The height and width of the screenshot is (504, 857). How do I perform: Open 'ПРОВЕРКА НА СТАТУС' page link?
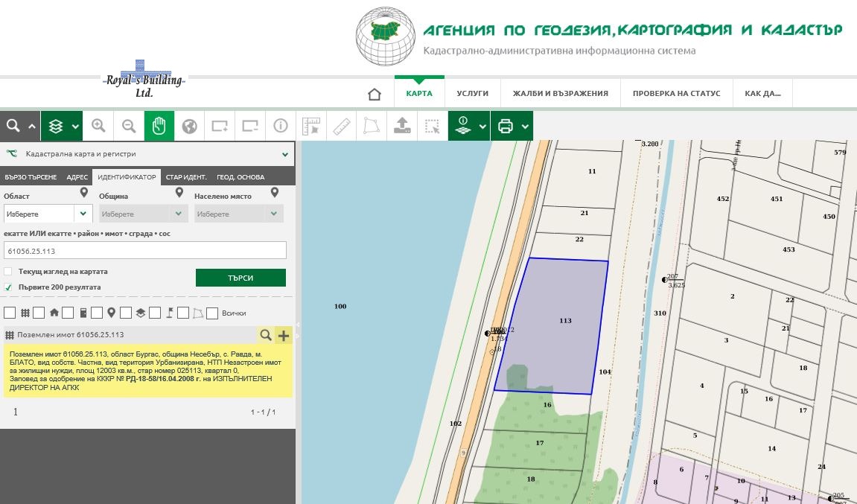676,94
